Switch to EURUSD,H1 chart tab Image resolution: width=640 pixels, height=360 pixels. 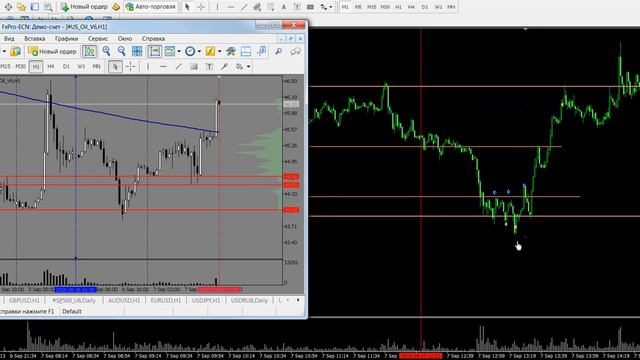(x=166, y=300)
